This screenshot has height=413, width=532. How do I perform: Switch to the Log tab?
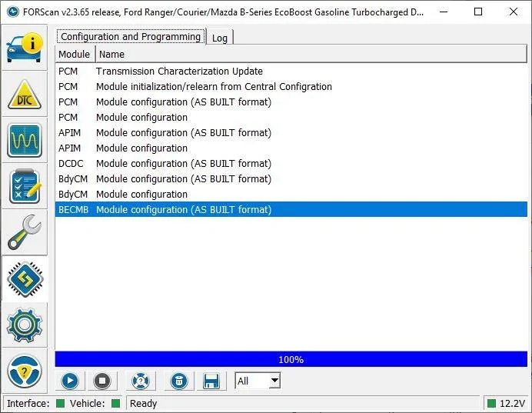pos(220,38)
